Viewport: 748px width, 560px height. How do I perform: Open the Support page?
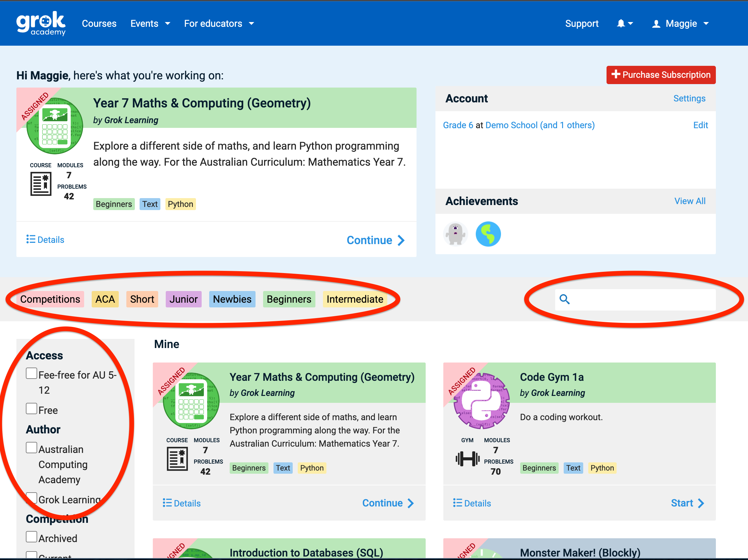point(581,24)
